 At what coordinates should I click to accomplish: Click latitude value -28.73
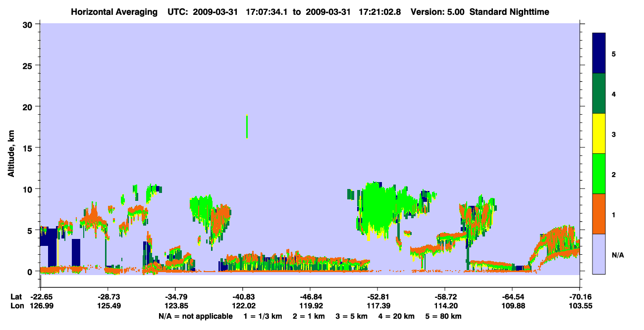[107, 297]
